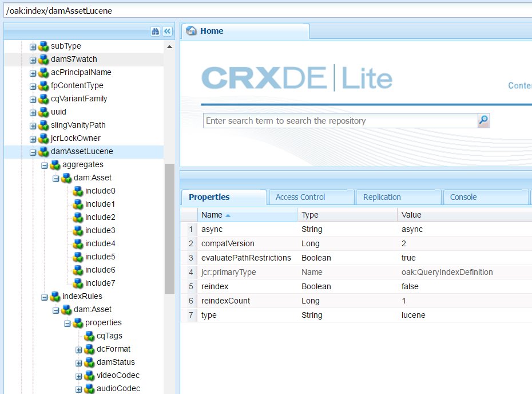The image size is (532, 394).
Task: Open the Replication tab
Action: 398,197
